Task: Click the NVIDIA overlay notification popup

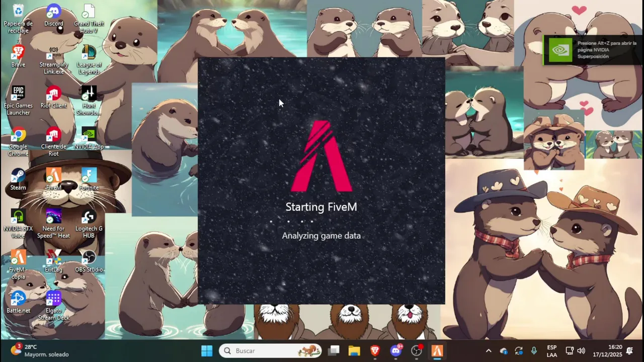Action: [x=593, y=50]
